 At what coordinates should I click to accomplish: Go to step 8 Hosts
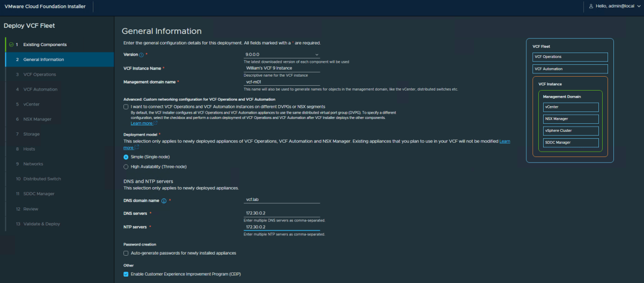[60, 149]
